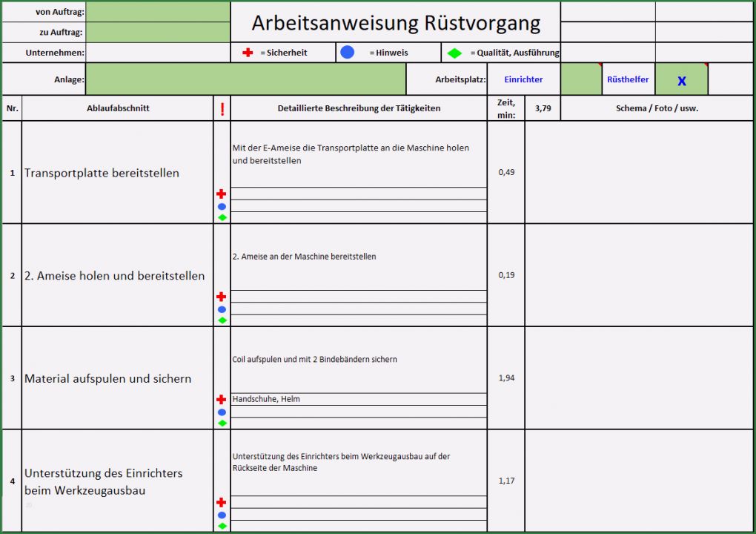Screen dimensions: 756x534
Task: Click the red Sicherheit icon in row 1
Action: [x=221, y=193]
